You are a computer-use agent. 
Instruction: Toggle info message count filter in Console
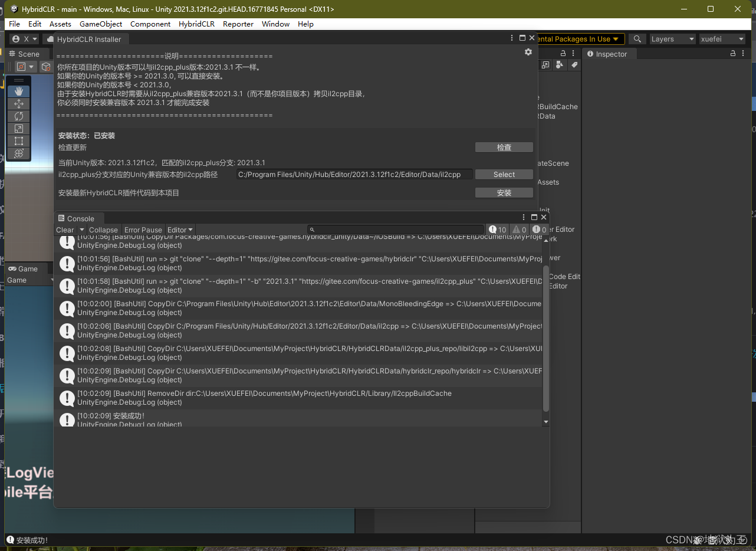click(x=498, y=229)
